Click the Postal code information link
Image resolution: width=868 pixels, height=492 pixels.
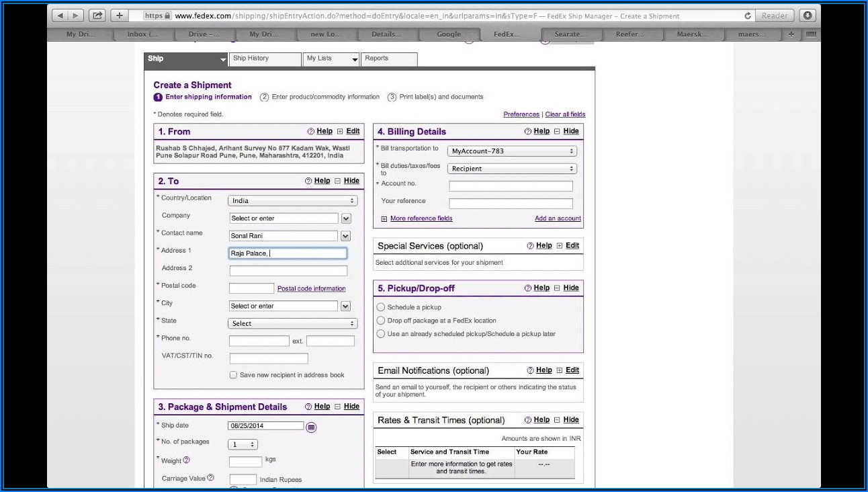click(x=311, y=289)
